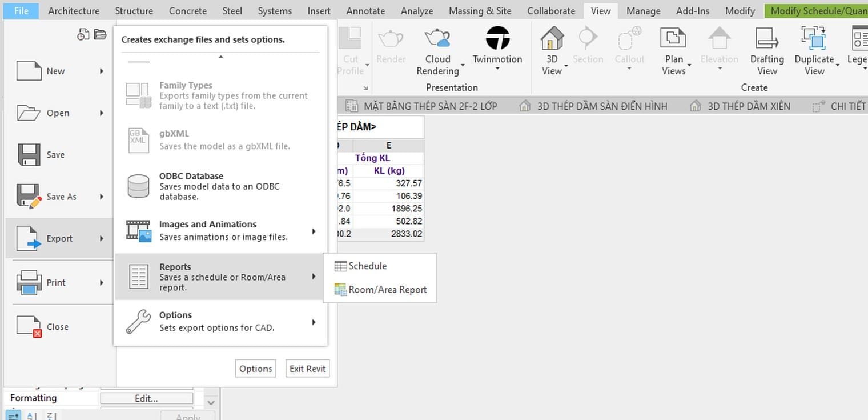Click the Exit Revit button
The width and height of the screenshot is (868, 420).
(x=307, y=369)
